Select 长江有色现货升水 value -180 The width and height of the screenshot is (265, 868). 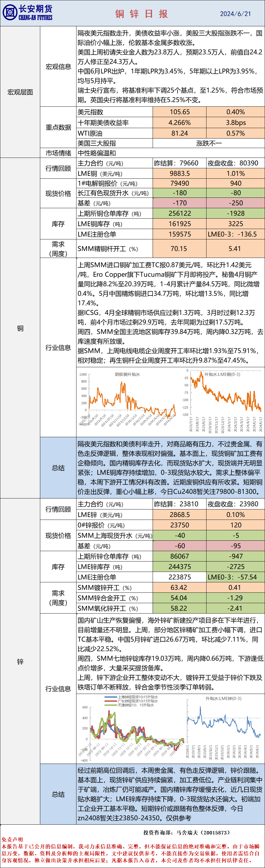180,193
